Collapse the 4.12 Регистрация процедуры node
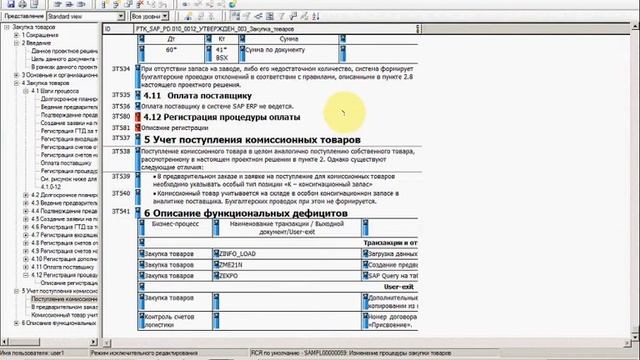 [x=26, y=275]
